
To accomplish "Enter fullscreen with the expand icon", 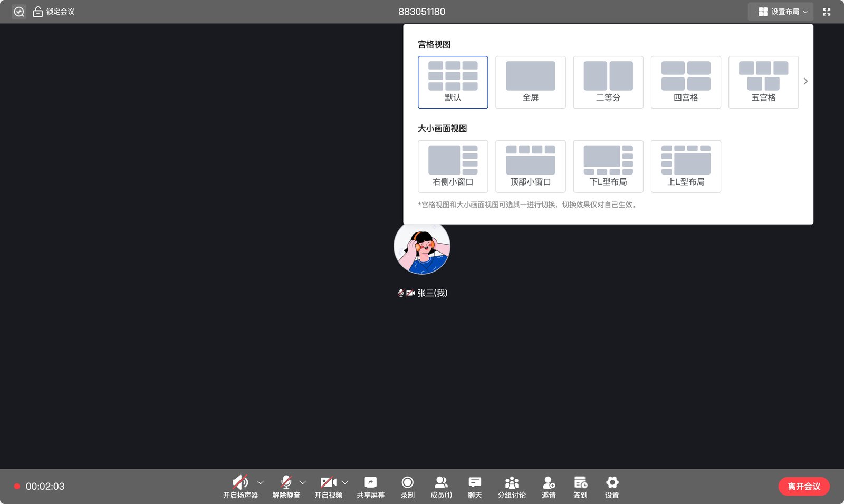I will pos(827,12).
